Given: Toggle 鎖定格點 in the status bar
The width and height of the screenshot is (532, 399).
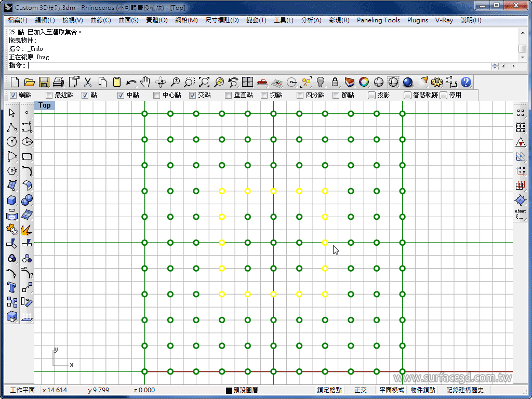Looking at the screenshot, I should [x=329, y=390].
